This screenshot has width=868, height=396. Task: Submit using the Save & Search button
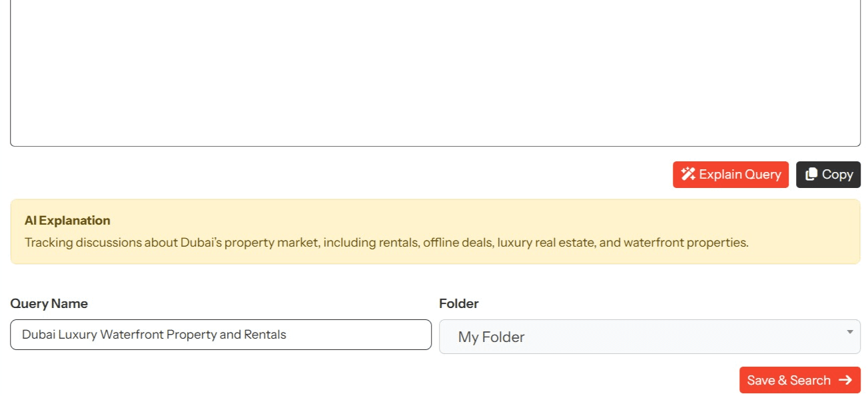click(x=799, y=380)
